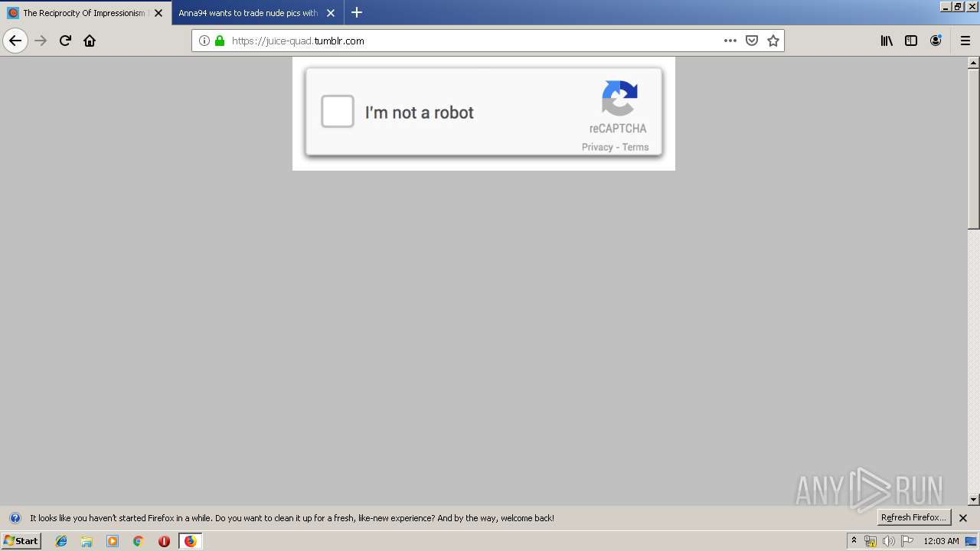
Task: Open Firefox account icon
Action: click(936, 41)
